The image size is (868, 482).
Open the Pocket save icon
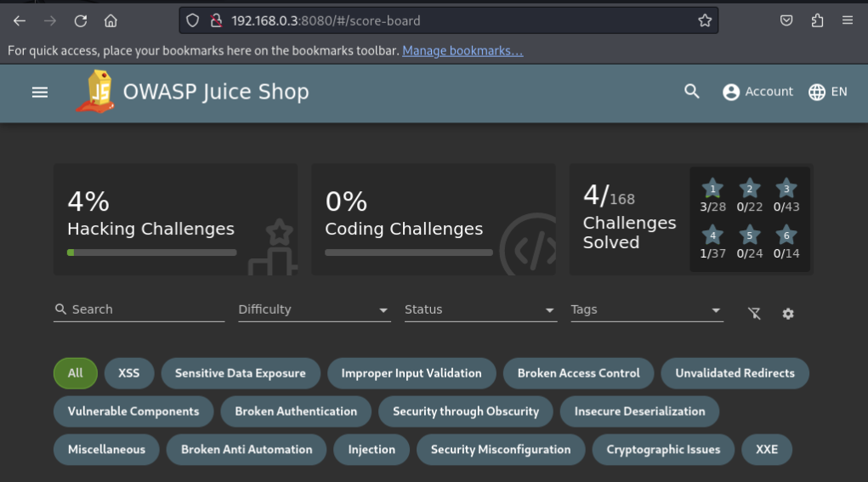[x=786, y=21]
